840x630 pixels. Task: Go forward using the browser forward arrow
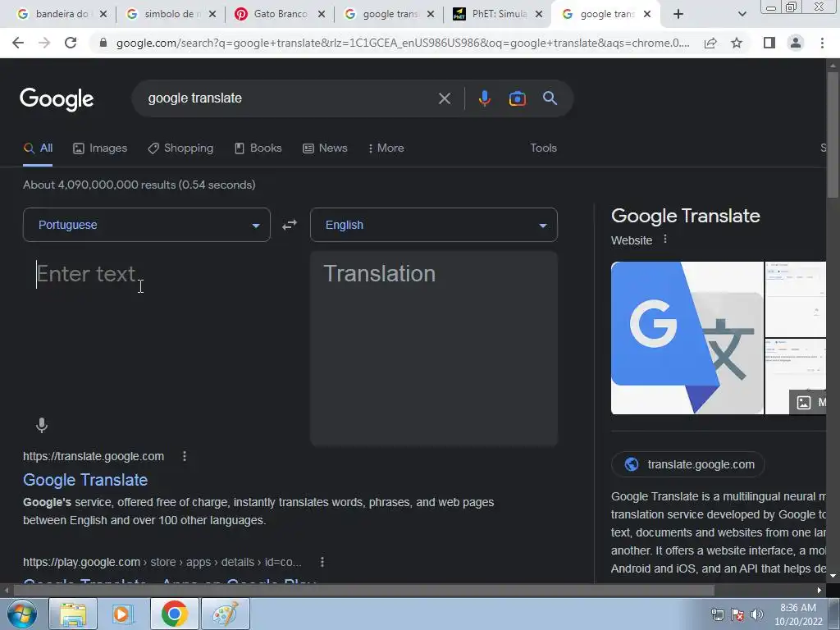click(44, 43)
